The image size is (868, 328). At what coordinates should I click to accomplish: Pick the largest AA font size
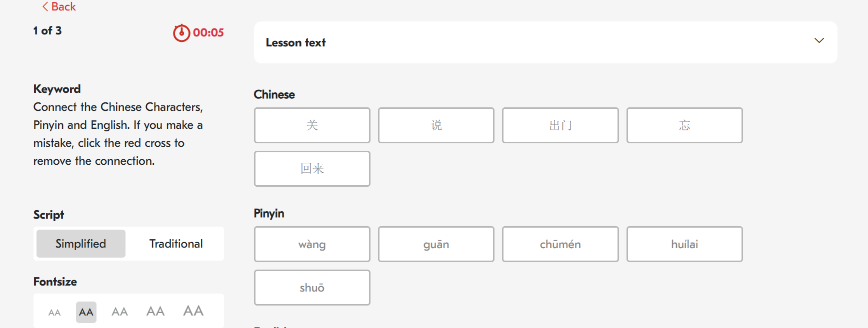193,311
